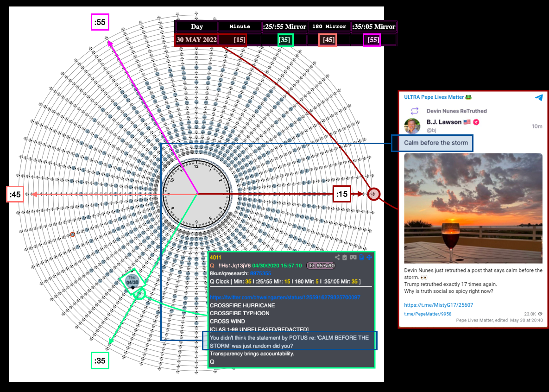549x392 pixels.
Task: Click the Minute column header
Action: click(240, 26)
